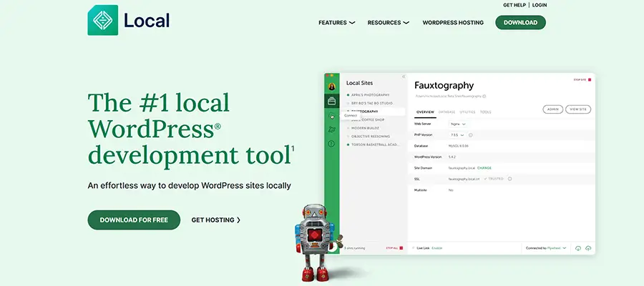Open the Connect cloud icon in sidebar
This screenshot has height=286, width=644.
332,116
